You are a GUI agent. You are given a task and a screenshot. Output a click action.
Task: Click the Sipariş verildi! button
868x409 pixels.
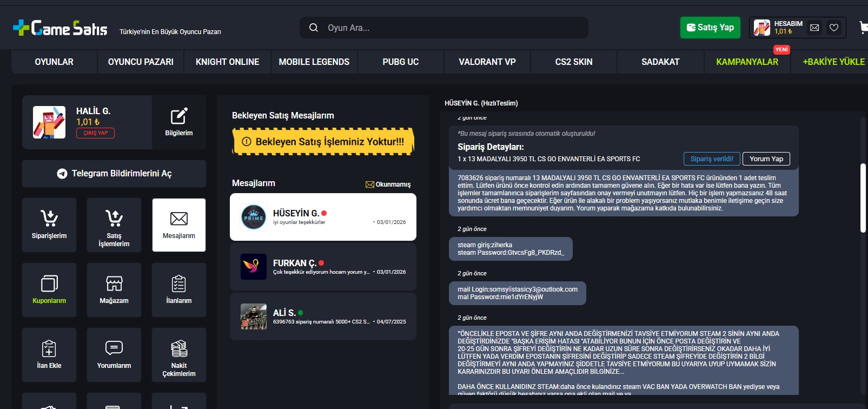pyautogui.click(x=712, y=159)
